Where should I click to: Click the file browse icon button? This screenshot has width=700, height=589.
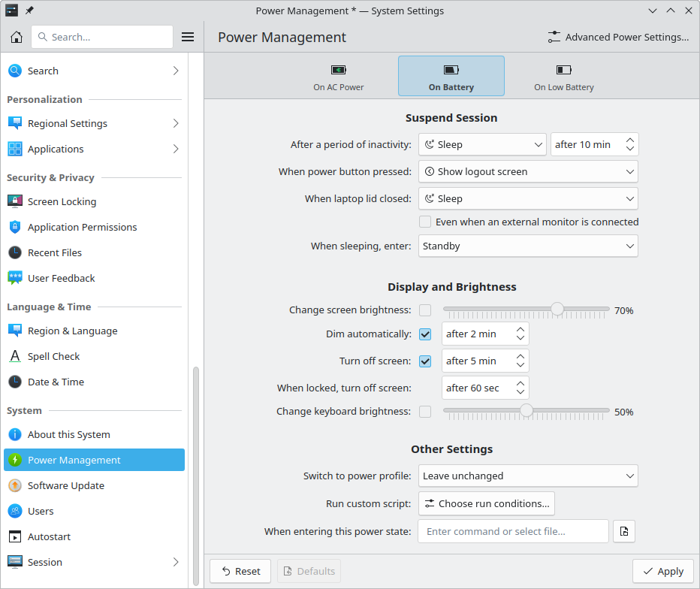[x=624, y=531]
